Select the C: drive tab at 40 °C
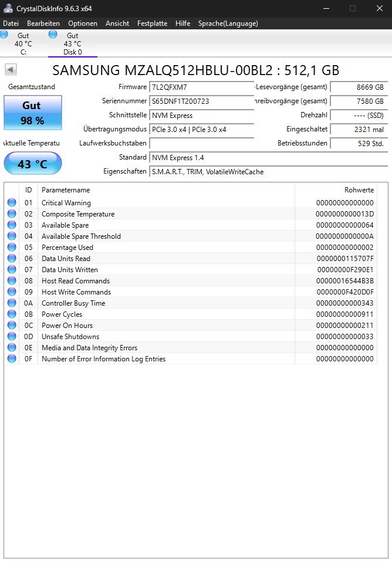 pos(23,44)
